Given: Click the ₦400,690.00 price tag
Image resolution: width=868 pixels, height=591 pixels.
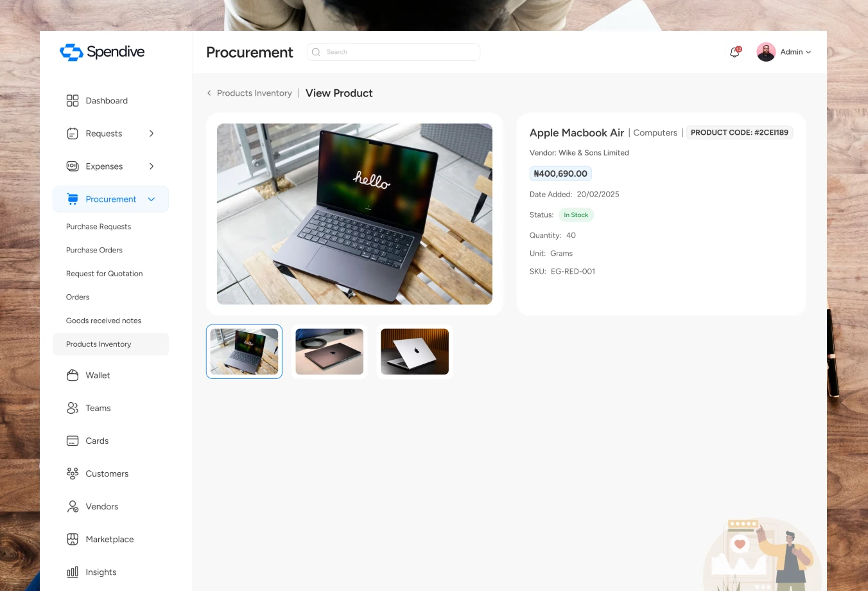Looking at the screenshot, I should [560, 173].
